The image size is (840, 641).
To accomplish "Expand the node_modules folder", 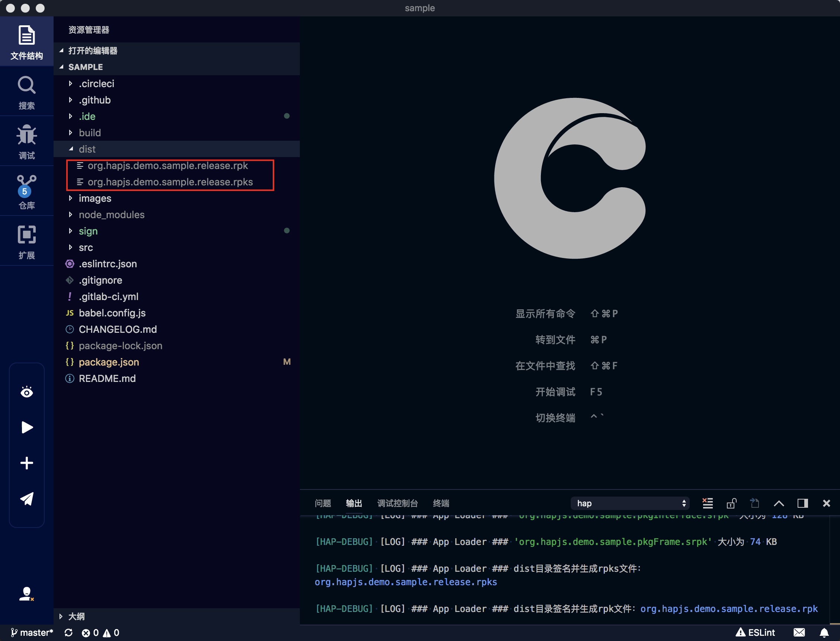I will tap(177, 215).
